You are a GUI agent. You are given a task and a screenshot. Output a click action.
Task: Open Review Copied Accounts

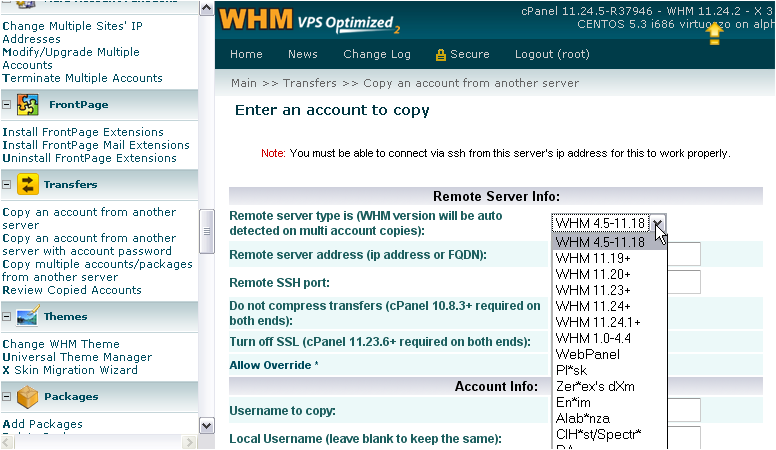tap(72, 290)
